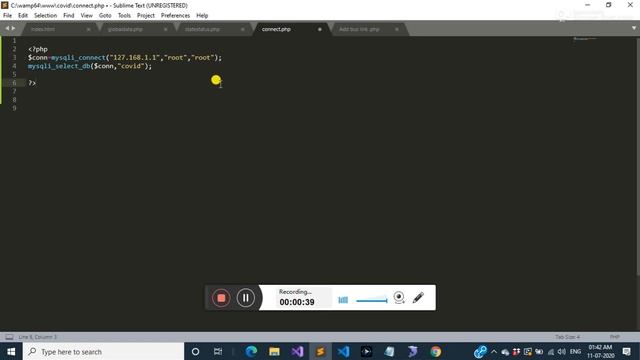Open the View menu
640x360 pixels.
87,16
